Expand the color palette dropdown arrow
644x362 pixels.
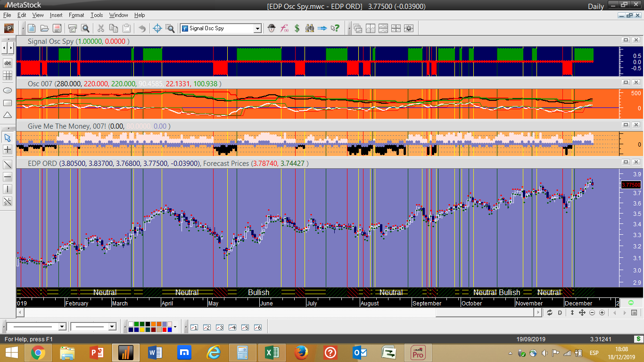[175, 327]
